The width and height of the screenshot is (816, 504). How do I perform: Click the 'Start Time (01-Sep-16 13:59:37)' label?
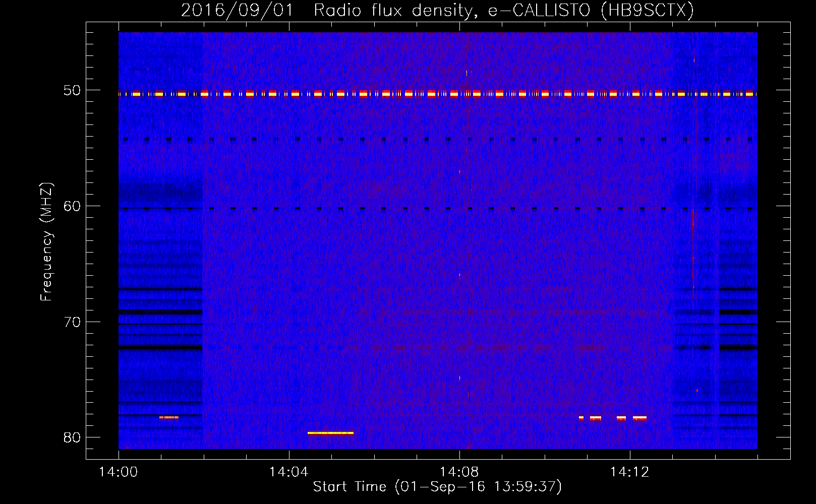click(437, 487)
